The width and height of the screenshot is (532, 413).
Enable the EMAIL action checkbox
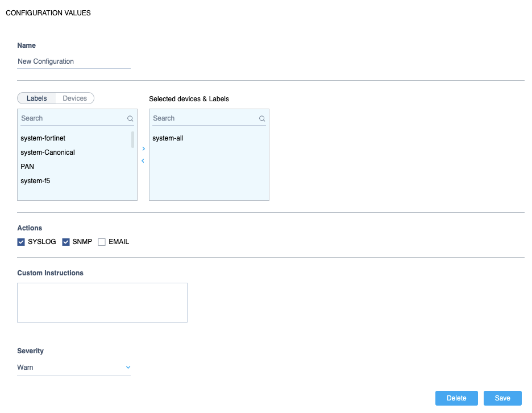(x=102, y=242)
